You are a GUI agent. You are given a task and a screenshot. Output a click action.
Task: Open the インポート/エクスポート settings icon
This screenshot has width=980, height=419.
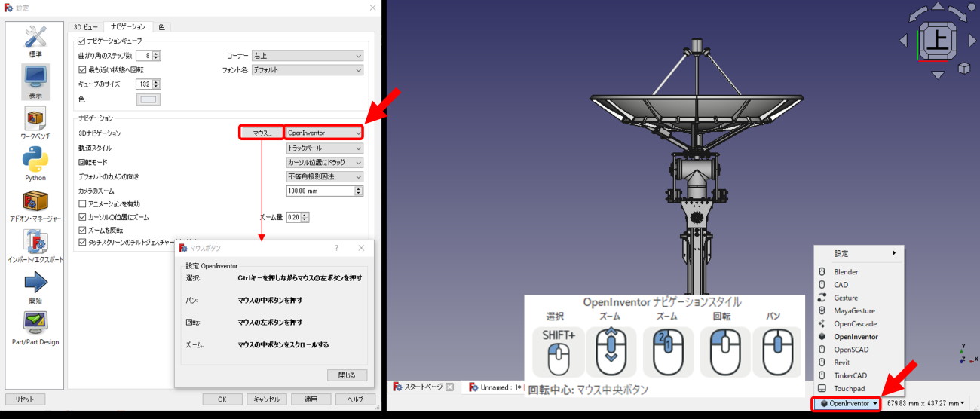coord(35,246)
